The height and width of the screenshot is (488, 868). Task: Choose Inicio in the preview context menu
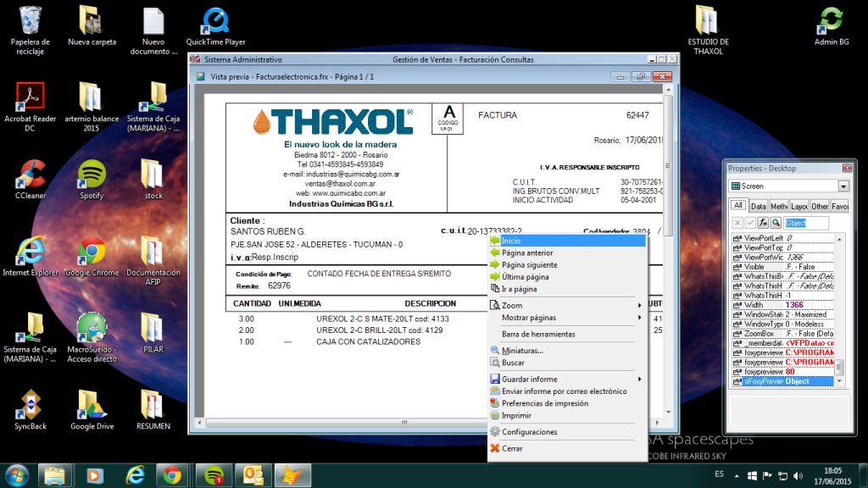(567, 241)
